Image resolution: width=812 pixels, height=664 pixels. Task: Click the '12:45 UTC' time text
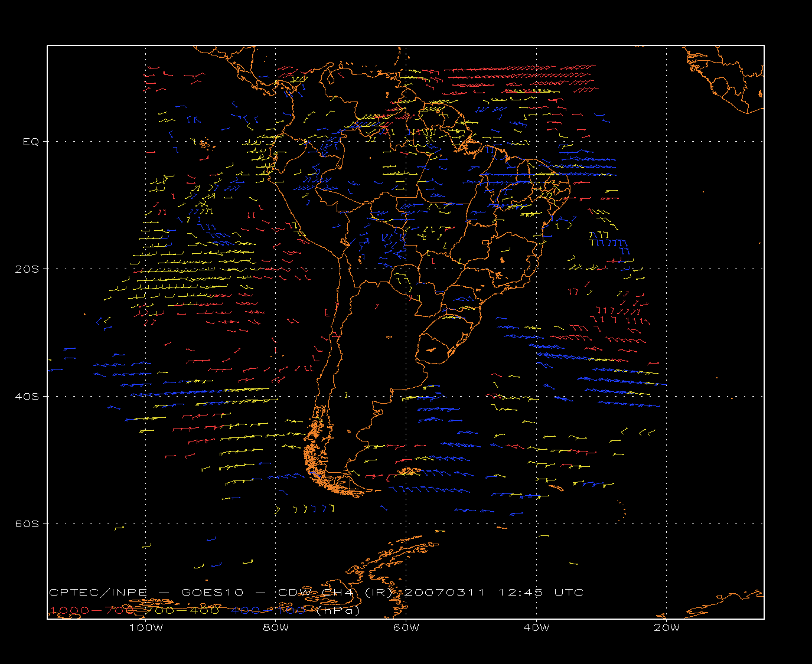coord(541,592)
